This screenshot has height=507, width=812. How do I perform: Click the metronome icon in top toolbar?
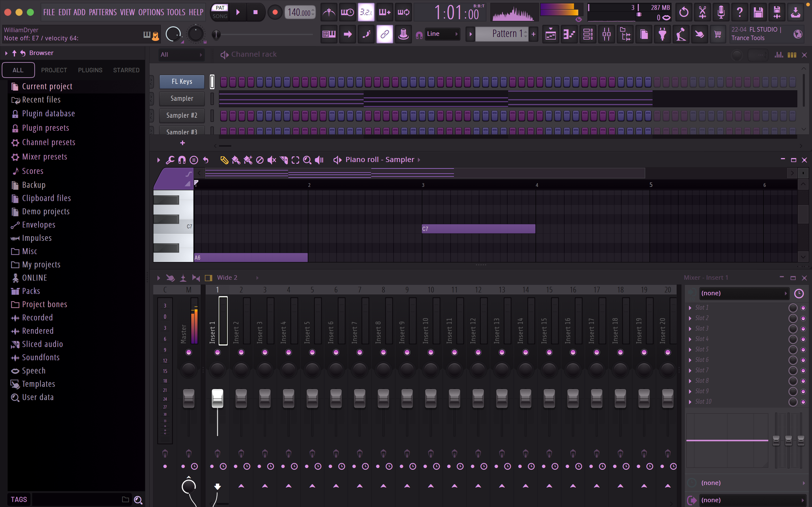coord(329,12)
